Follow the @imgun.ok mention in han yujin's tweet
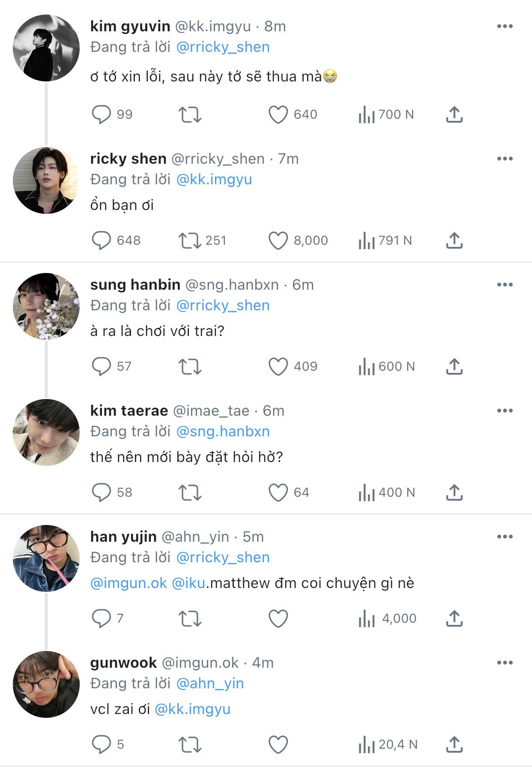 (129, 583)
